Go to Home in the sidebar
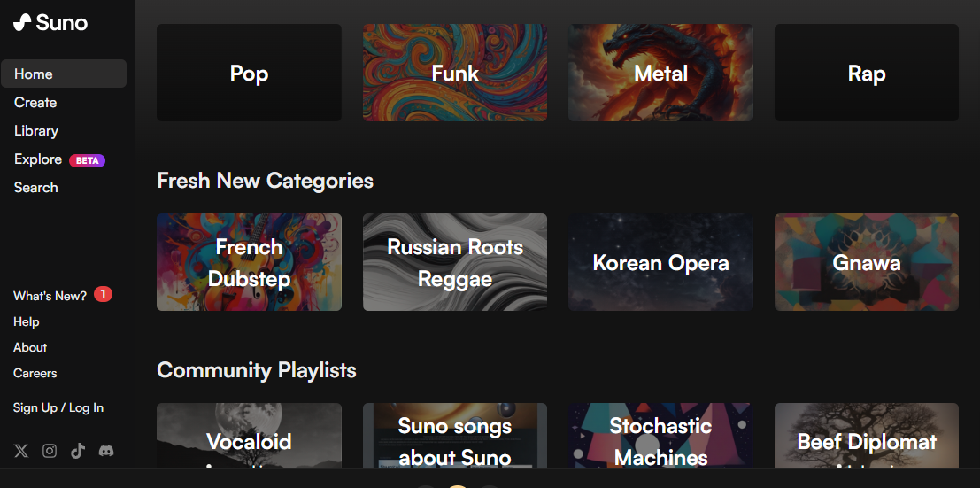Image resolution: width=980 pixels, height=488 pixels. (x=64, y=74)
